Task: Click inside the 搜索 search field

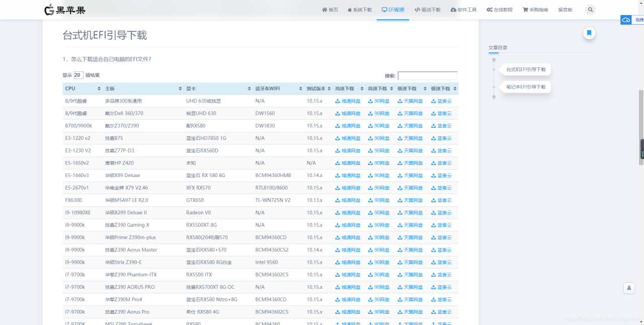Action: pyautogui.click(x=428, y=75)
